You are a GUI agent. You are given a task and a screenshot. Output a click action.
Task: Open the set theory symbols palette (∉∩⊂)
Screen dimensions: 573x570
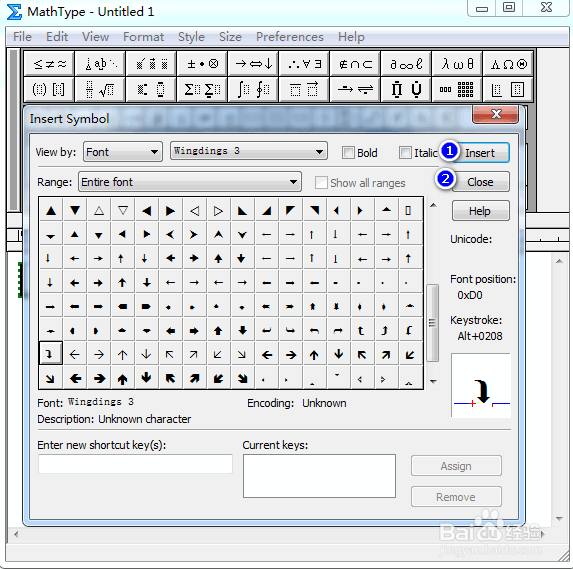[356, 64]
